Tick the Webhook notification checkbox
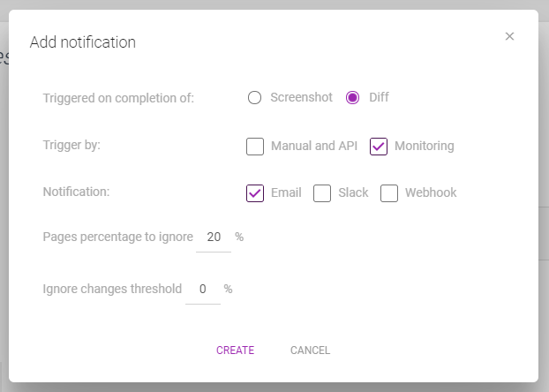 tap(389, 193)
